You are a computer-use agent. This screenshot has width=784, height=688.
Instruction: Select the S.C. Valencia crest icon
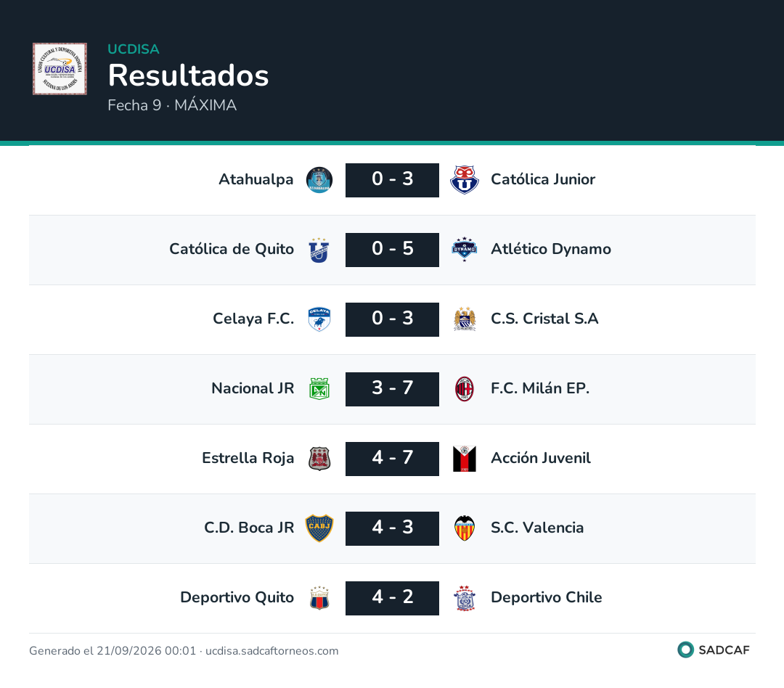pos(465,528)
